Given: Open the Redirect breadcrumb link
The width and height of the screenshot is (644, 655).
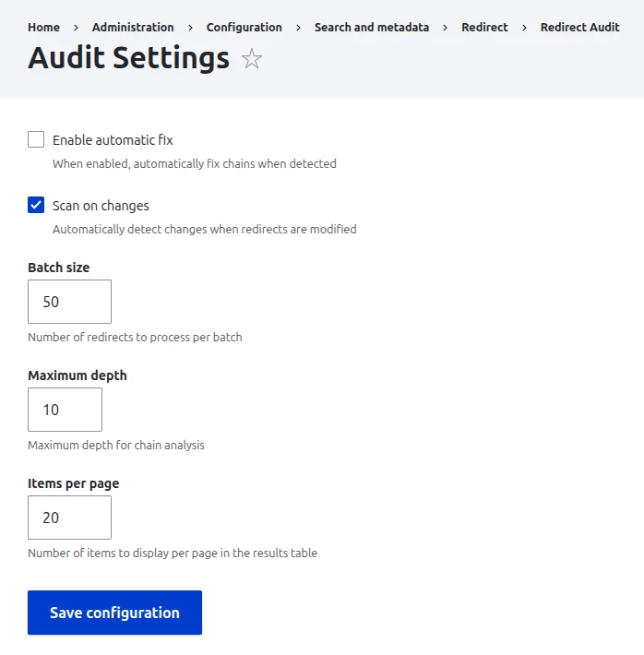Looking at the screenshot, I should [484, 27].
